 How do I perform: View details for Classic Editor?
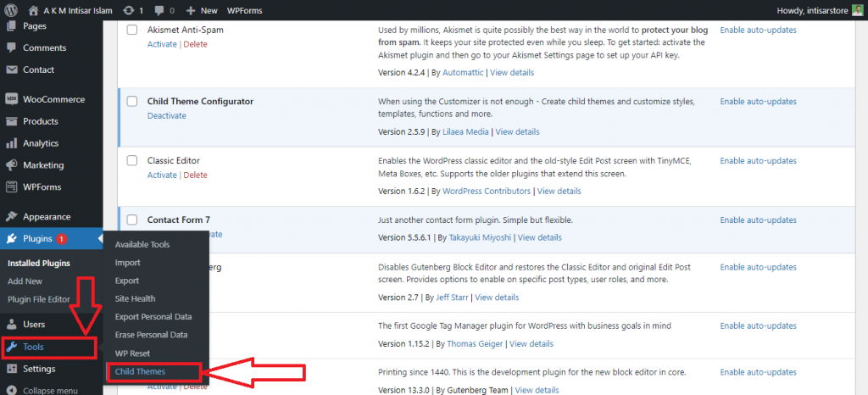tap(559, 191)
